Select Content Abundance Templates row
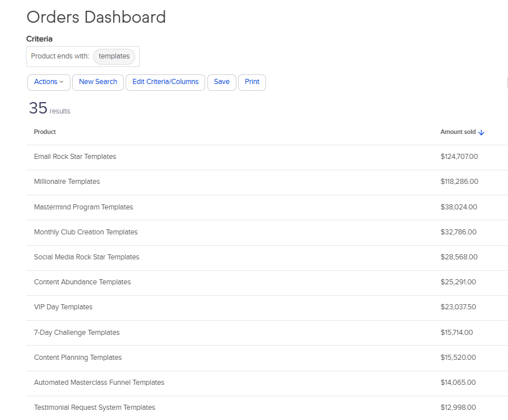Screen dimensions: 508x420 [x=82, y=282]
